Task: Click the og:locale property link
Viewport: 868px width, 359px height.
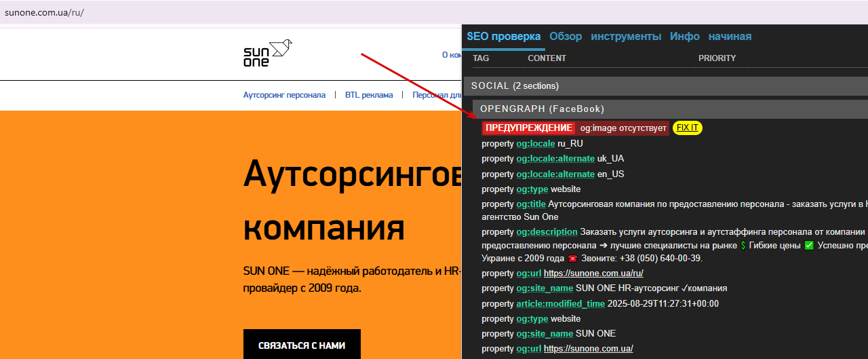Action: pos(536,144)
